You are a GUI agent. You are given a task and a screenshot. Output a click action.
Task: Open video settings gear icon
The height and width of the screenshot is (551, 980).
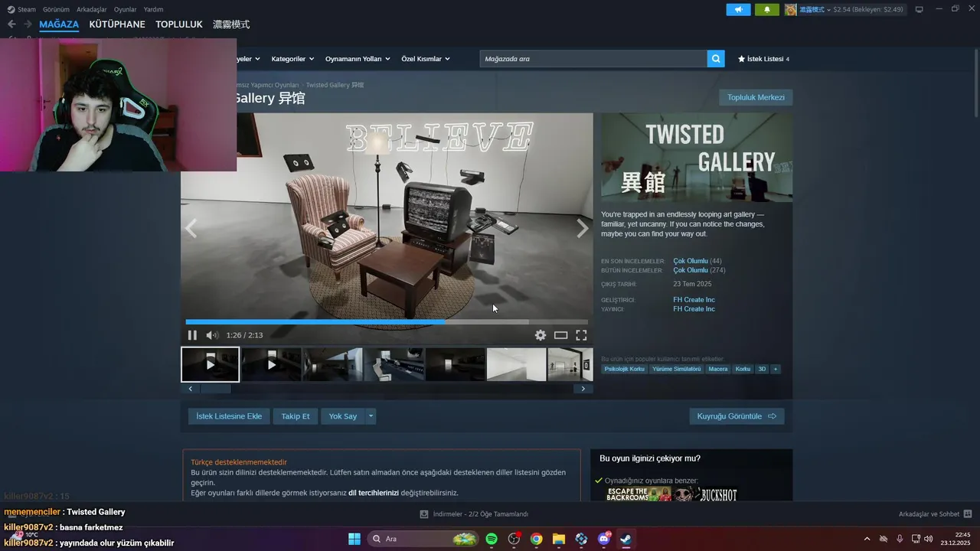541,335
